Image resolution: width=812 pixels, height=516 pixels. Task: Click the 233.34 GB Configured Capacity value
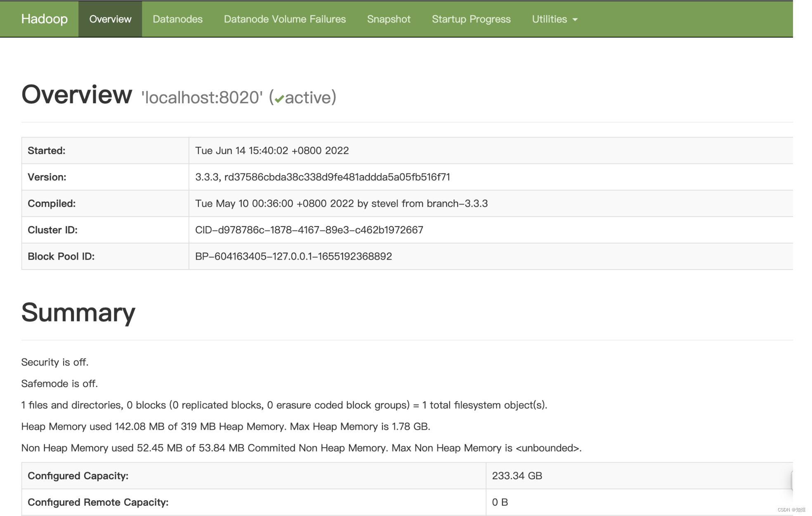517,476
